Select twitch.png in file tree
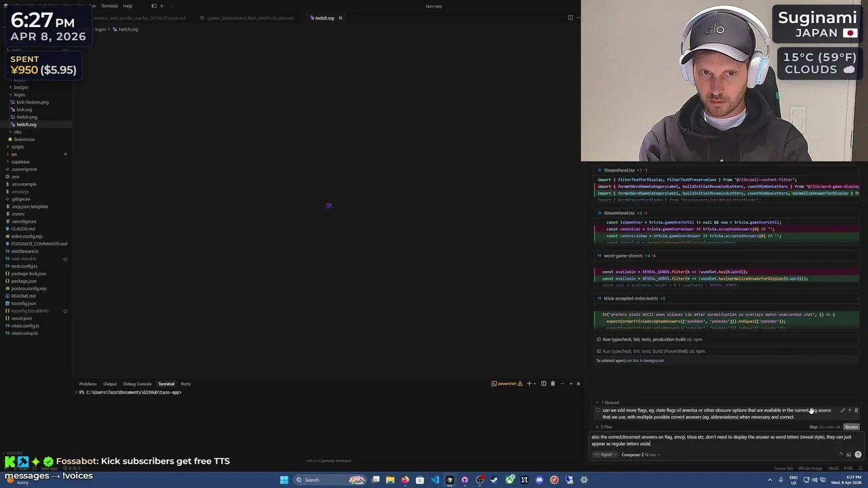Image resolution: width=868 pixels, height=488 pixels. click(27, 117)
